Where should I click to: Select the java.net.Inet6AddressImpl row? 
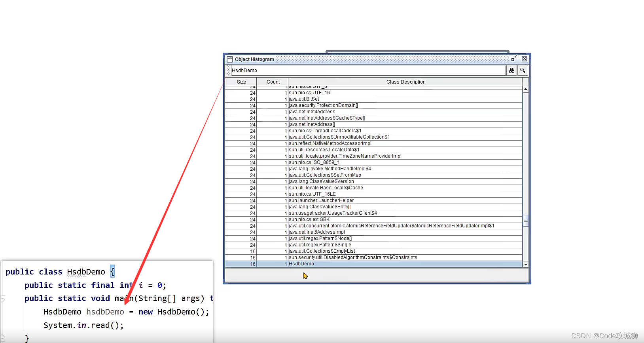pos(374,232)
